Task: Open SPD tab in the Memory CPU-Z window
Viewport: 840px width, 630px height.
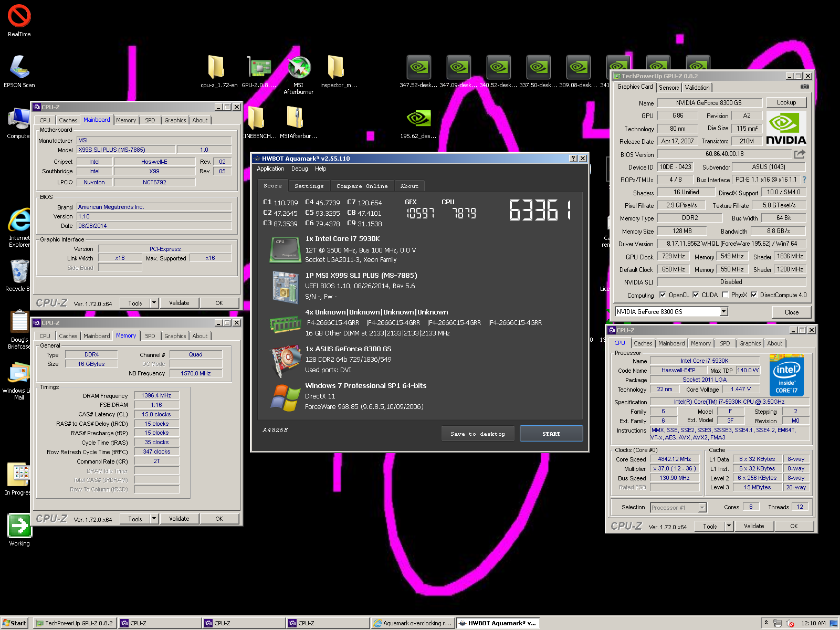Action: coord(150,336)
